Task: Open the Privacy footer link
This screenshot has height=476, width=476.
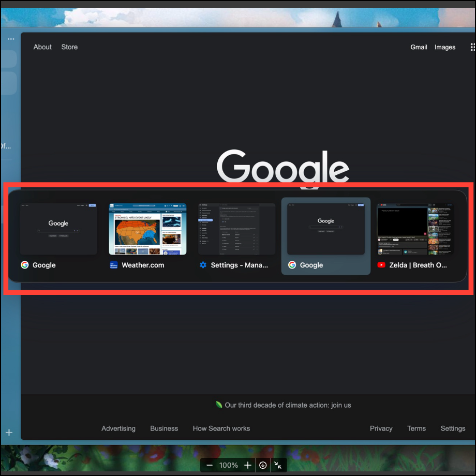Action: [x=381, y=428]
